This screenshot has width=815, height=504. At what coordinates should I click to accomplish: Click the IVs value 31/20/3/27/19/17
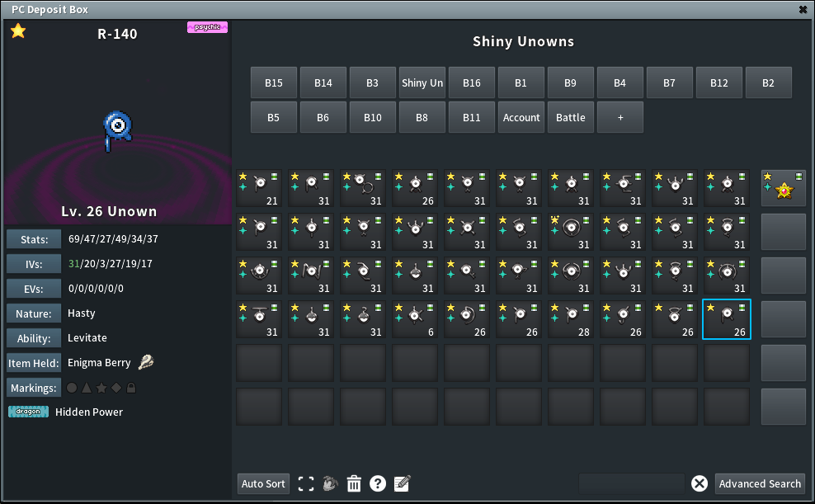[x=111, y=263]
